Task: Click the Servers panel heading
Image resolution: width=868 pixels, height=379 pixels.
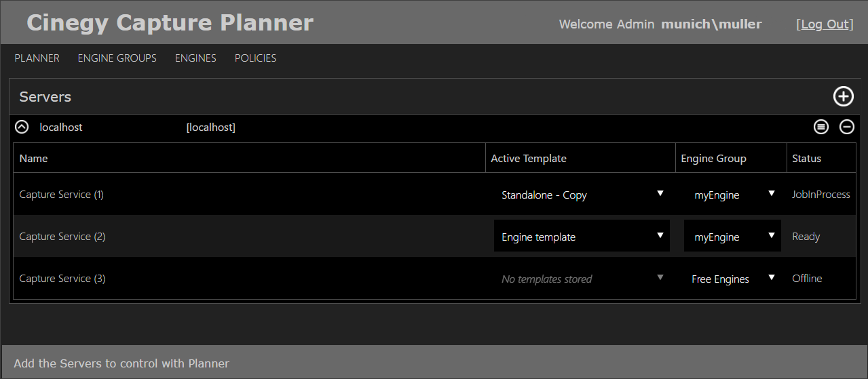Action: point(45,97)
